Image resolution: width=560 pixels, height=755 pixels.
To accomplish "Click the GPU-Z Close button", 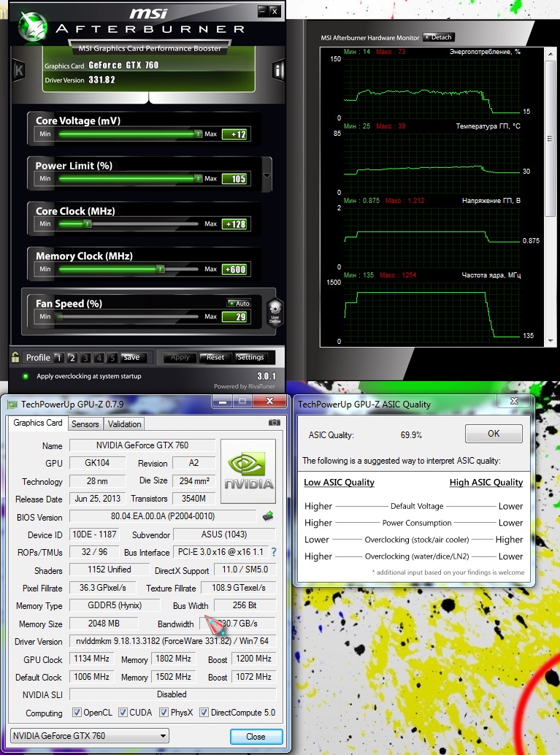I will [256, 736].
